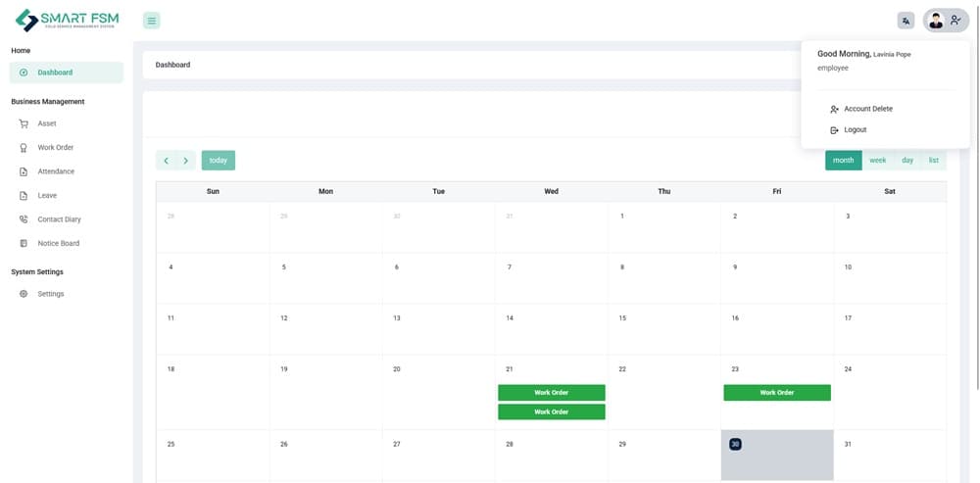This screenshot has width=980, height=483.
Task: Click the user profile avatar
Action: pos(936,21)
